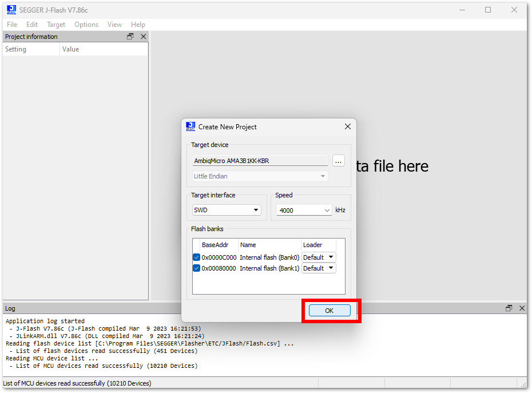Uncheck Bank0 flash bank 0x0000C000
The image size is (532, 393).
(x=196, y=257)
